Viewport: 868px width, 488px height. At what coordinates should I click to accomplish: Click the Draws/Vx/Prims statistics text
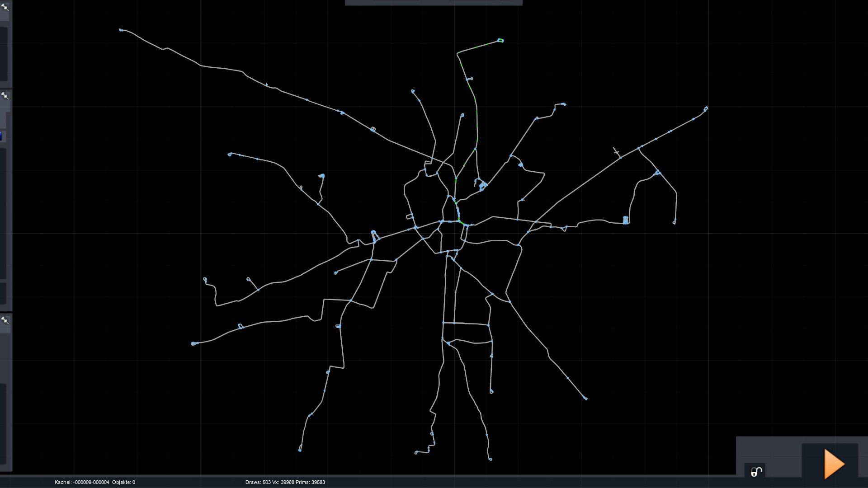285,482
